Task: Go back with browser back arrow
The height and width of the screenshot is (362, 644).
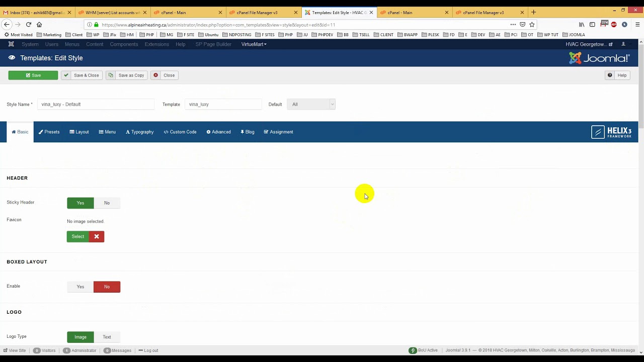Action: (x=7, y=24)
